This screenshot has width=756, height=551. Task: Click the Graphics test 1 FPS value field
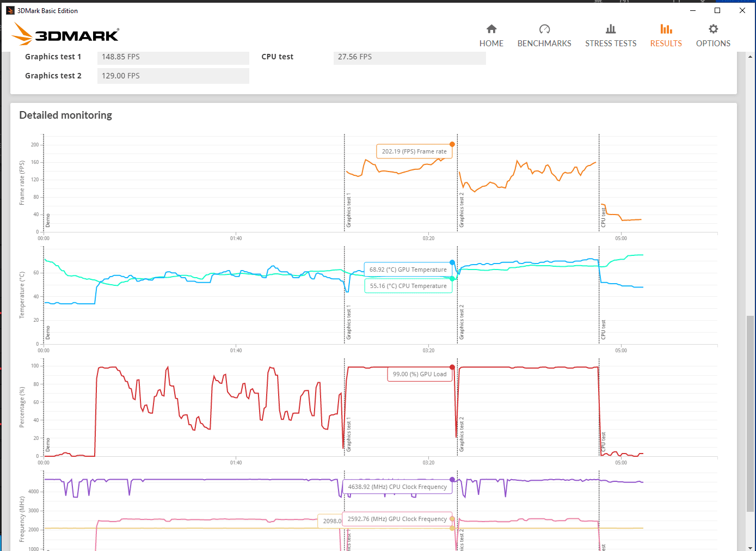coord(173,57)
